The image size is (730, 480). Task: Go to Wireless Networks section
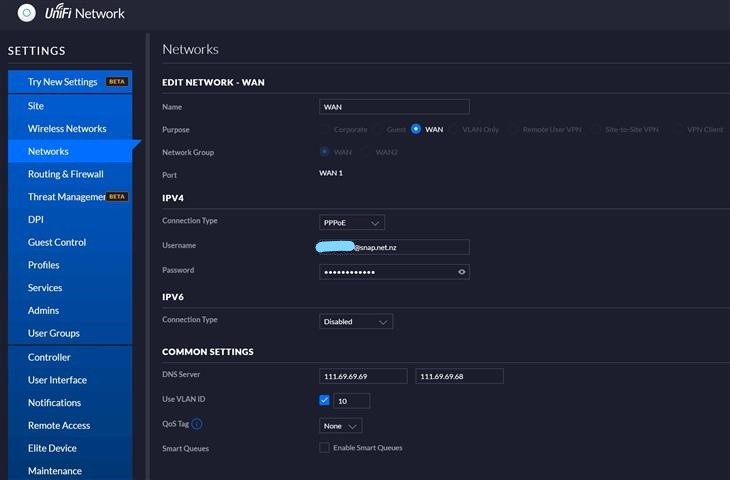(x=67, y=128)
